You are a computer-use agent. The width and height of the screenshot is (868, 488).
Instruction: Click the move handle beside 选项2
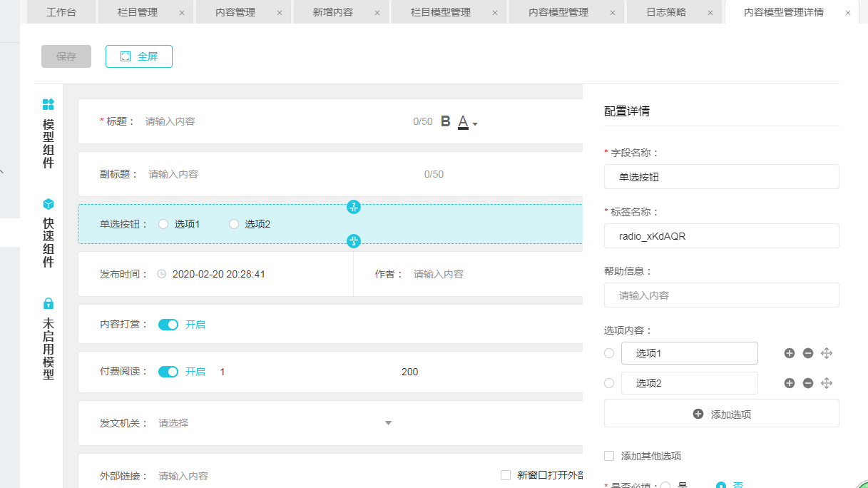pos(827,383)
